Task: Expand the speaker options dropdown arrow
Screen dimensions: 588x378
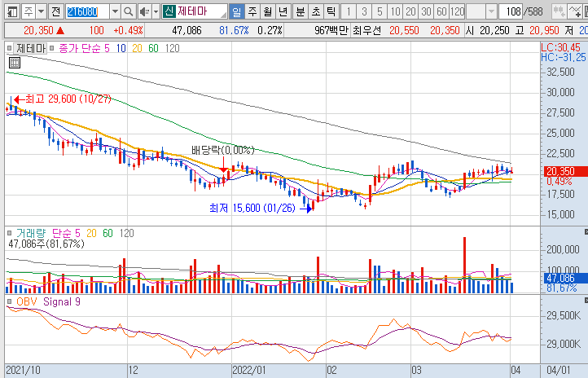Action: (x=156, y=12)
